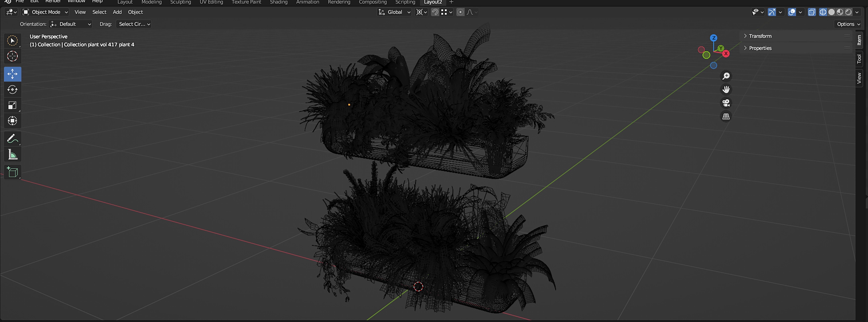
Task: Activate the Rotate tool
Action: pyautogui.click(x=12, y=90)
